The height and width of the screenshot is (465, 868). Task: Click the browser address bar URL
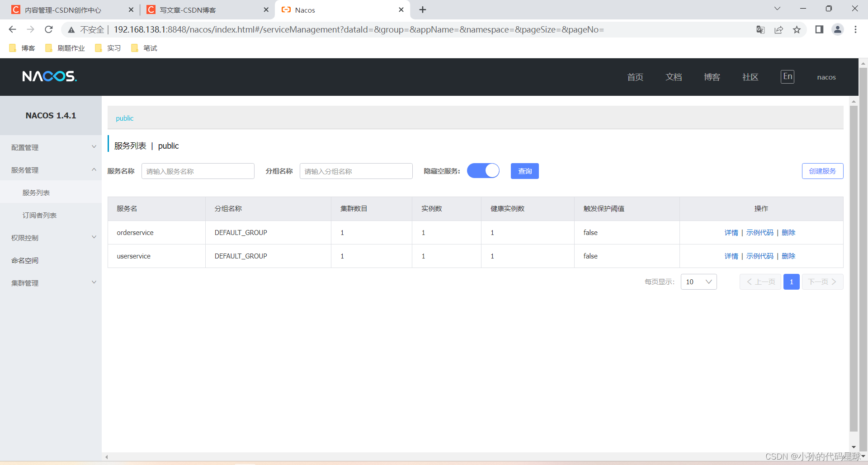tap(359, 29)
